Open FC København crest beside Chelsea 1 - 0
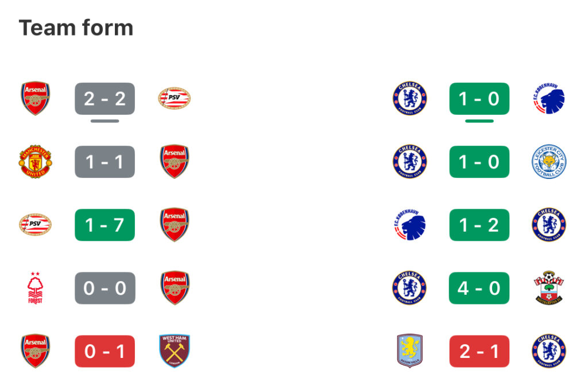The height and width of the screenshot is (390, 588). tap(548, 98)
